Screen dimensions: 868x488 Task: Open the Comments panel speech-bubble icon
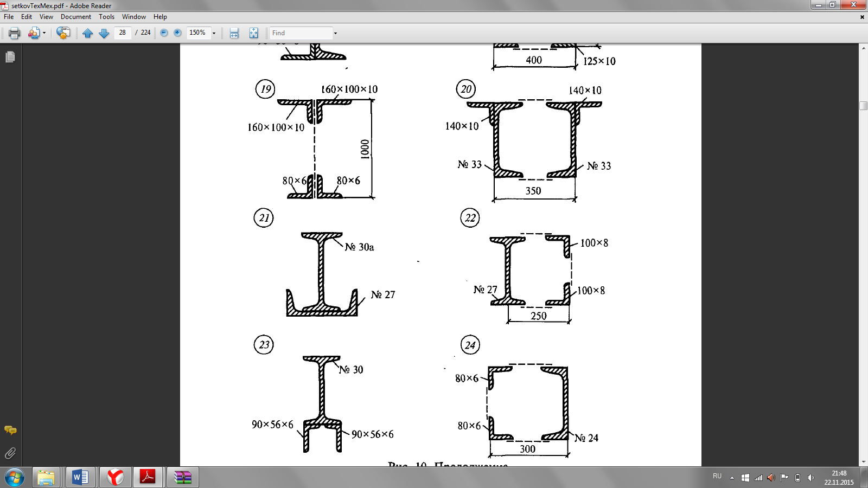coord(10,430)
